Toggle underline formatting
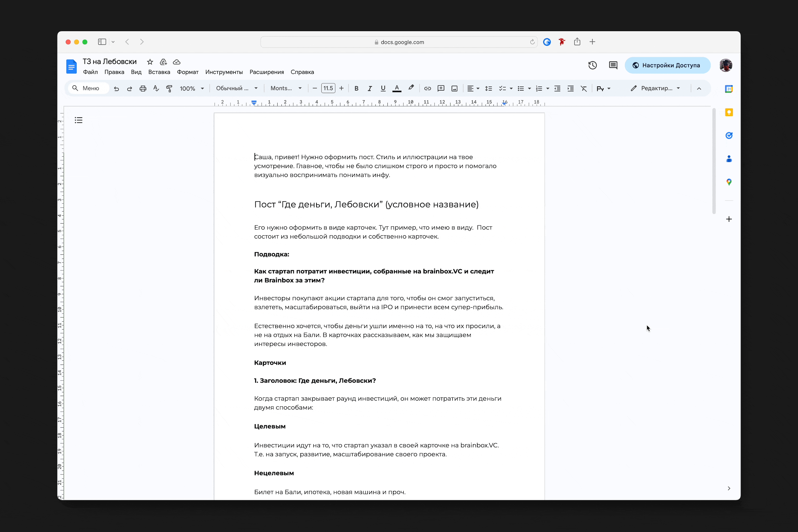This screenshot has height=532, width=798. coord(383,89)
